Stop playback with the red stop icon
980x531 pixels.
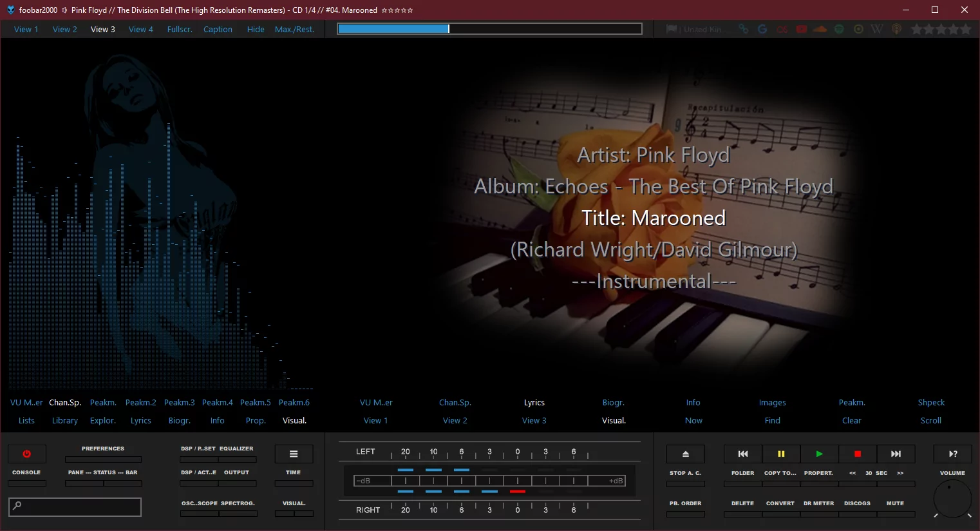[x=858, y=454]
